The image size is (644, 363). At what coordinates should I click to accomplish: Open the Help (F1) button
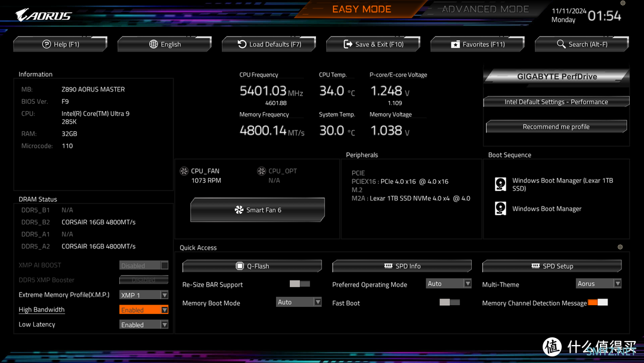60,44
